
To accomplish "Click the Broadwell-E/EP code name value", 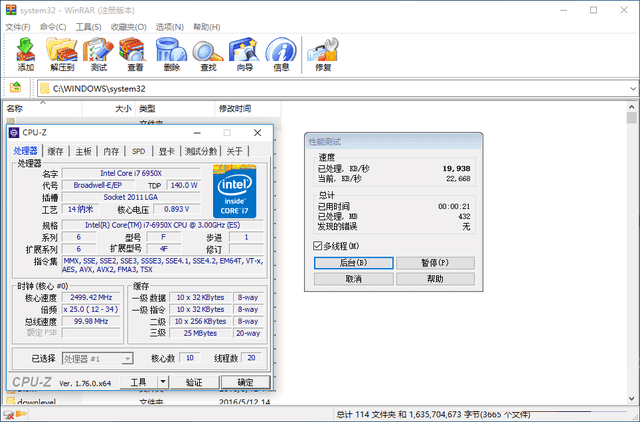I will (98, 185).
